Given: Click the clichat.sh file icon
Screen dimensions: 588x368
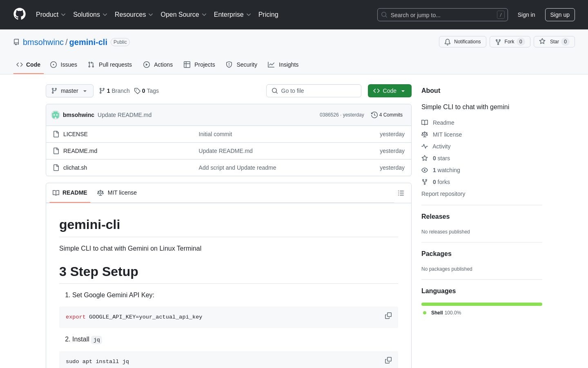Looking at the screenshot, I should [x=56, y=168].
